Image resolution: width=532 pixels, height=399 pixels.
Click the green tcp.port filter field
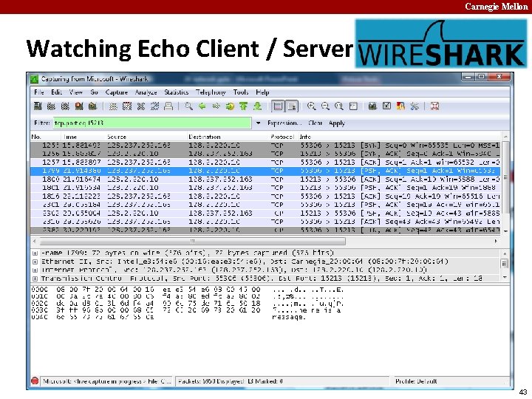(152, 123)
